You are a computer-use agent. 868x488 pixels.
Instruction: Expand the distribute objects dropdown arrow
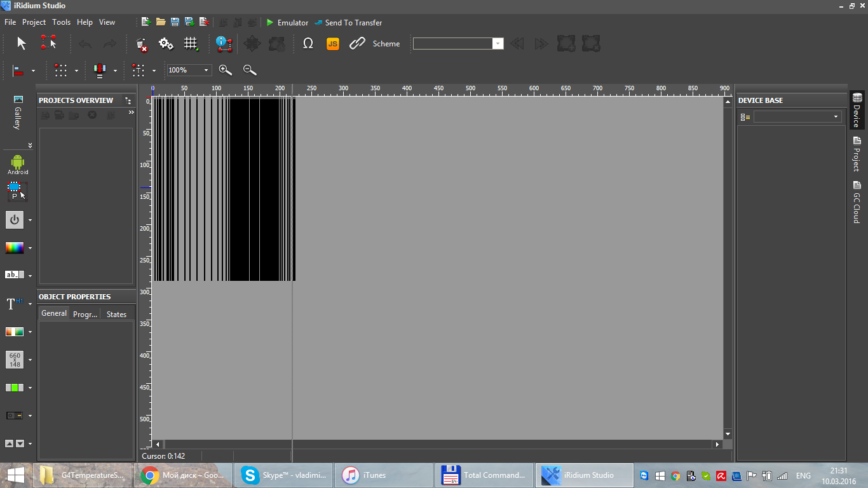(115, 71)
